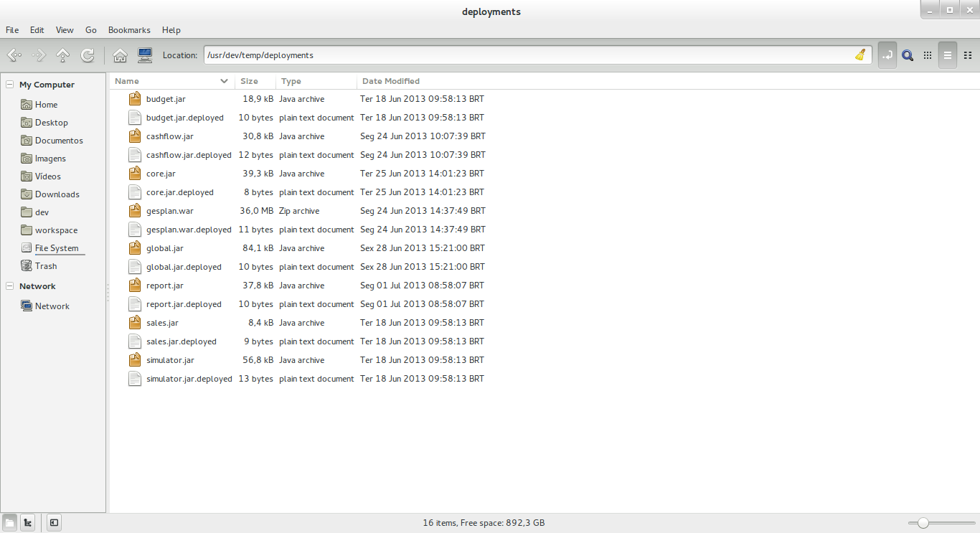Viewport: 980px width, 533px height.
Task: Open the Trash from the sidebar
Action: (44, 265)
